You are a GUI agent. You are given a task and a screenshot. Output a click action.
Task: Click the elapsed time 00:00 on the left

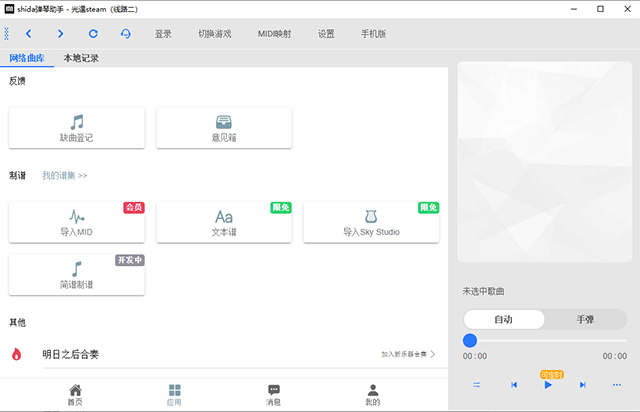pos(475,356)
